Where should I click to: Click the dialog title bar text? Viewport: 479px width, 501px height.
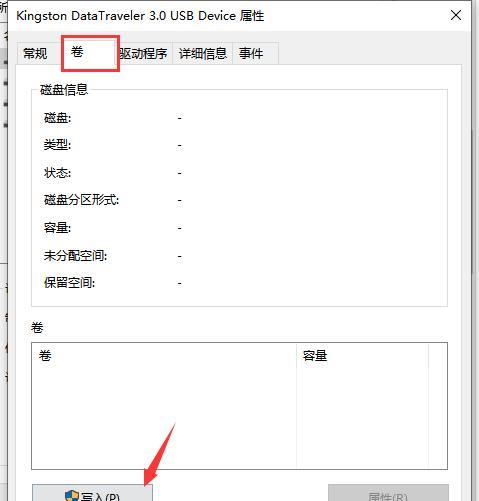pos(140,16)
